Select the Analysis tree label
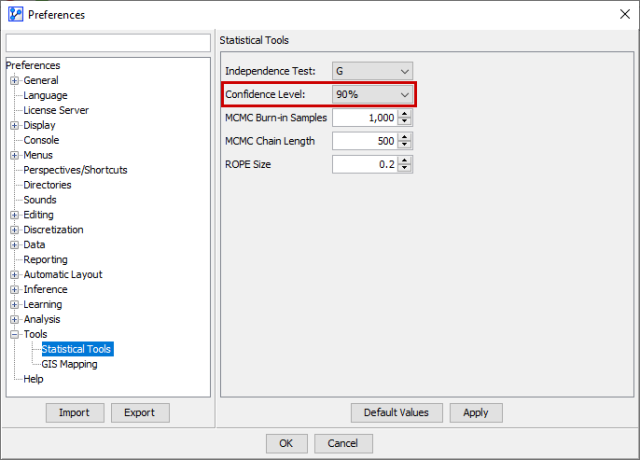This screenshot has height=460, width=640. [x=42, y=319]
